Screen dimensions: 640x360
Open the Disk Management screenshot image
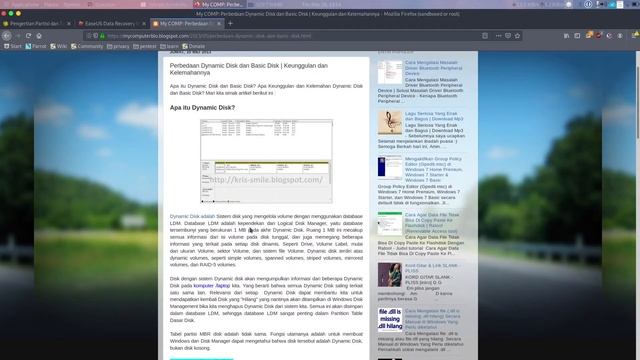pos(266,161)
